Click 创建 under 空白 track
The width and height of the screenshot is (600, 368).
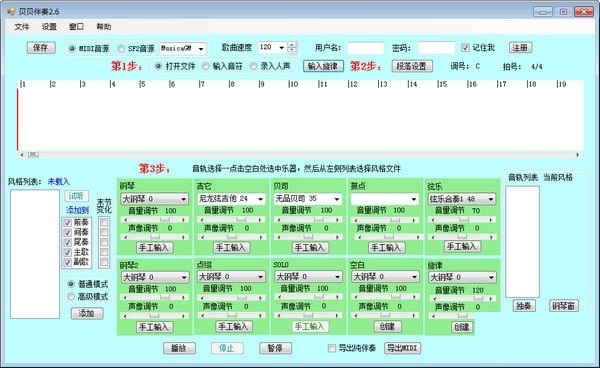387,326
